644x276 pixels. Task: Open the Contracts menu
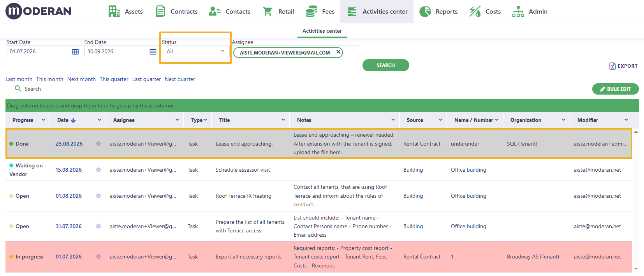176,12
